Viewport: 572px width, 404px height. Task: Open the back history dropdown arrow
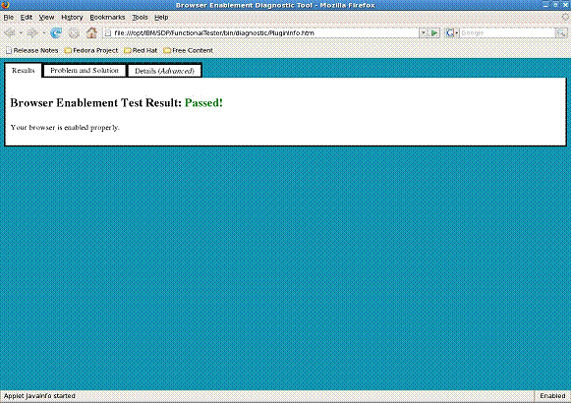pos(21,33)
